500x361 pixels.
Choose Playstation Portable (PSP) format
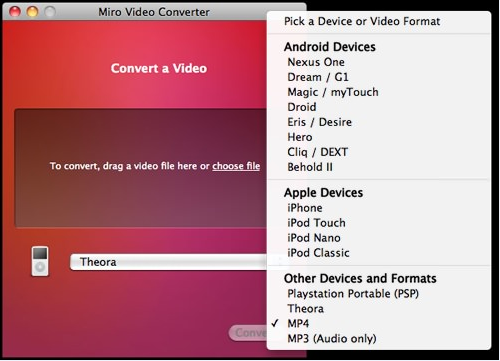(379, 294)
